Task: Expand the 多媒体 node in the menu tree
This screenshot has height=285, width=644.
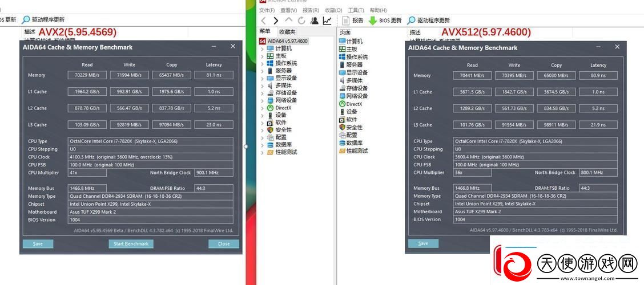Action: point(263,85)
